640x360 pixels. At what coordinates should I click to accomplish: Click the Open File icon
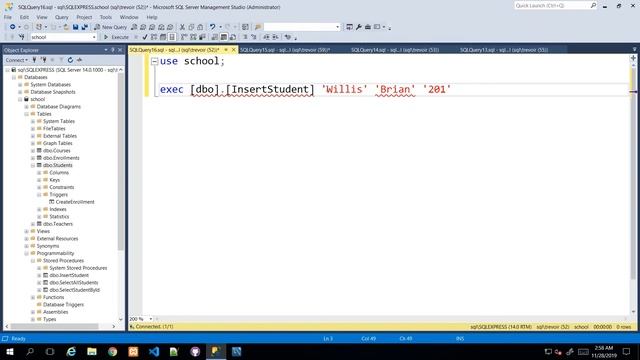[x=66, y=27]
